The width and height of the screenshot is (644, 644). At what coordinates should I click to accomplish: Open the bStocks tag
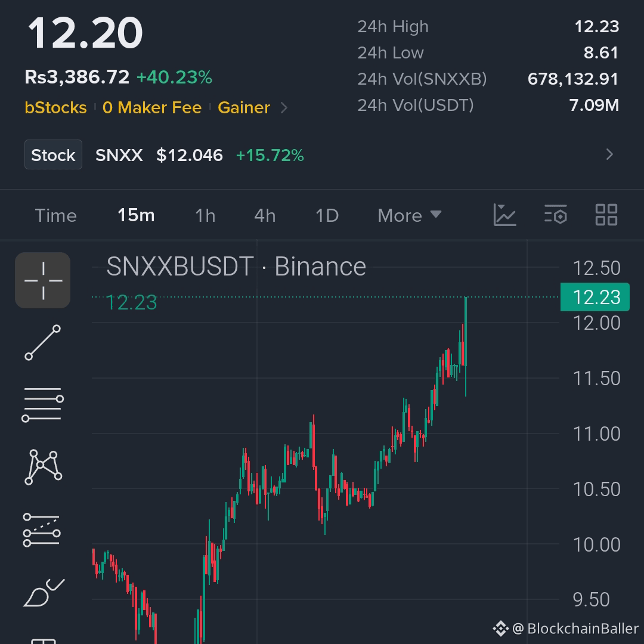click(x=55, y=107)
